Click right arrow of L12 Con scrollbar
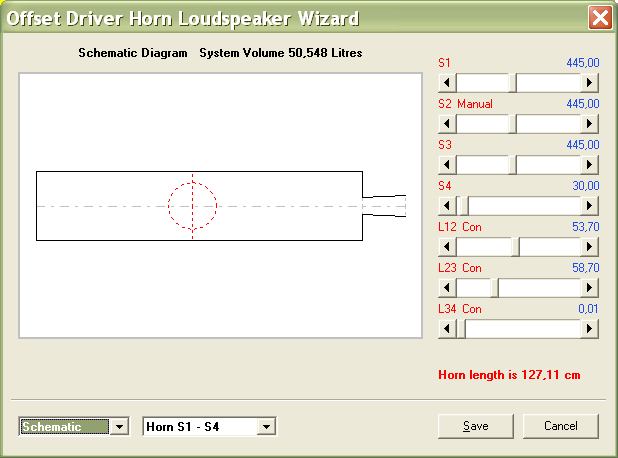The image size is (618, 458). click(x=589, y=247)
